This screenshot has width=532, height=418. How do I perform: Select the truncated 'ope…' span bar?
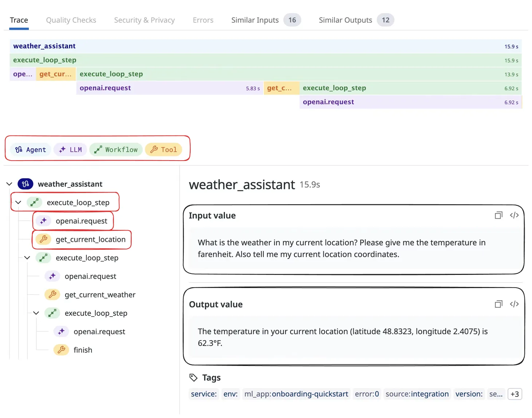click(23, 74)
